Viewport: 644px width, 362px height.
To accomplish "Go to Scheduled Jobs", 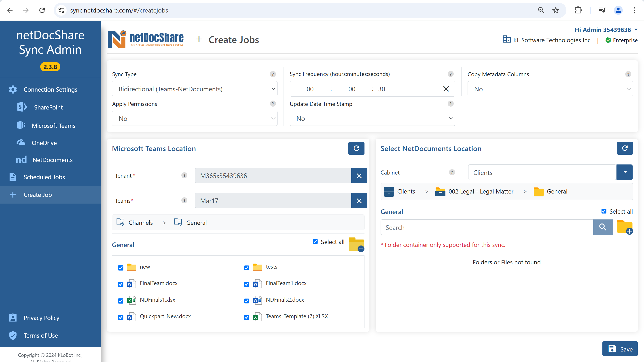I will pyautogui.click(x=44, y=177).
